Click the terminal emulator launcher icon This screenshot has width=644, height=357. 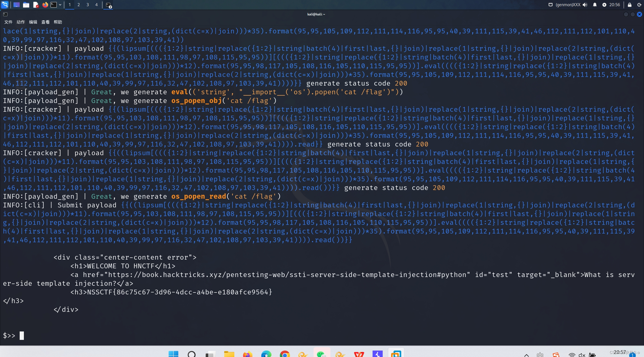[53, 4]
